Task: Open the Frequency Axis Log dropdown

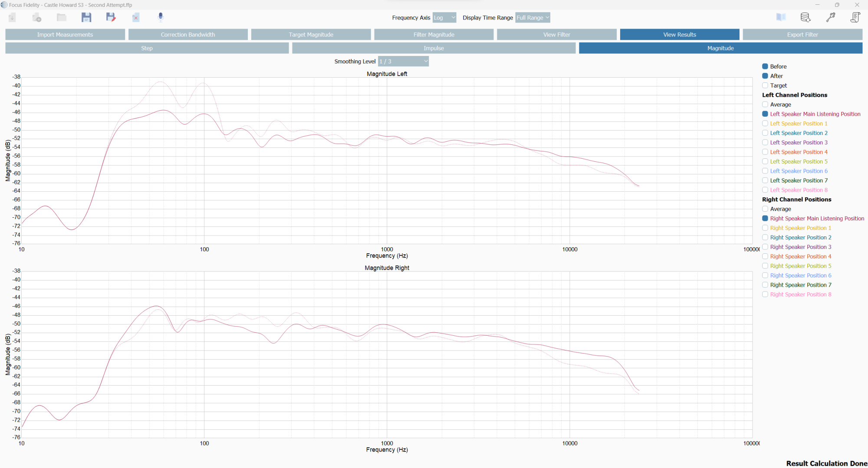Action: 444,18
